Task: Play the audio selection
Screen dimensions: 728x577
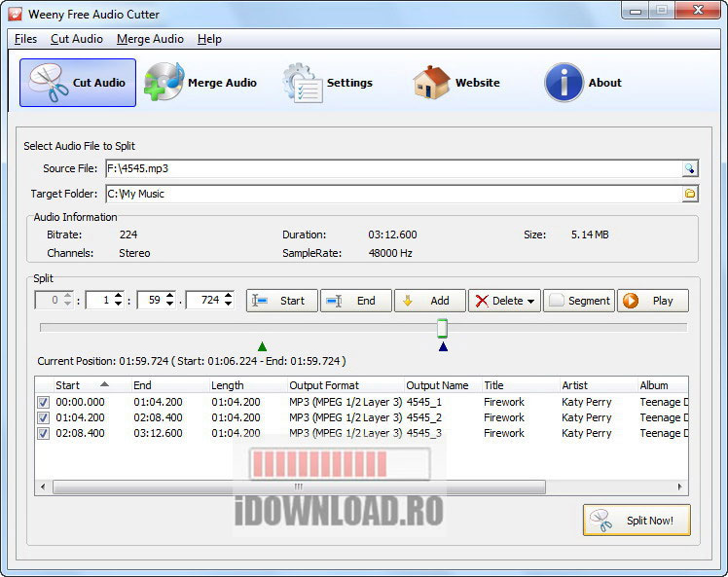Action: click(653, 301)
